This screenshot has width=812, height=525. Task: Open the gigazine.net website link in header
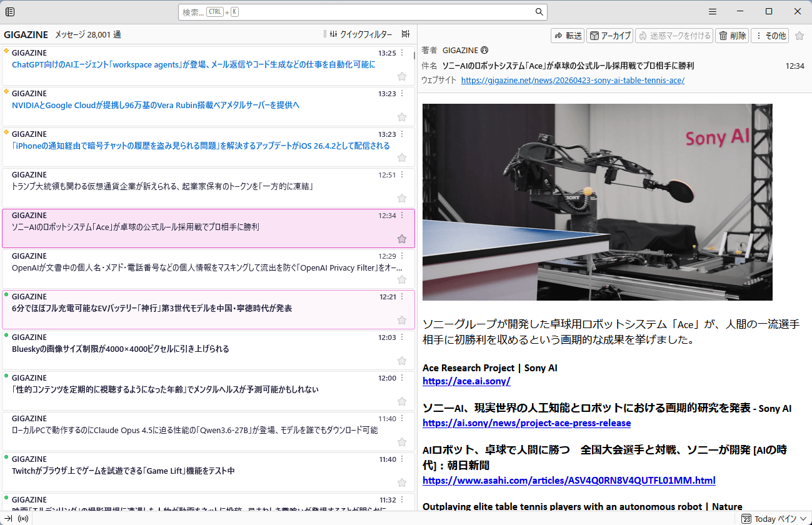coord(573,80)
